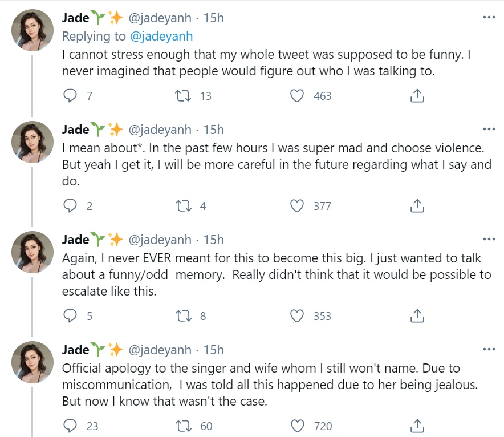
Task: Open the @jadeyanh handle on the first tweet
Action: pyautogui.click(x=160, y=18)
